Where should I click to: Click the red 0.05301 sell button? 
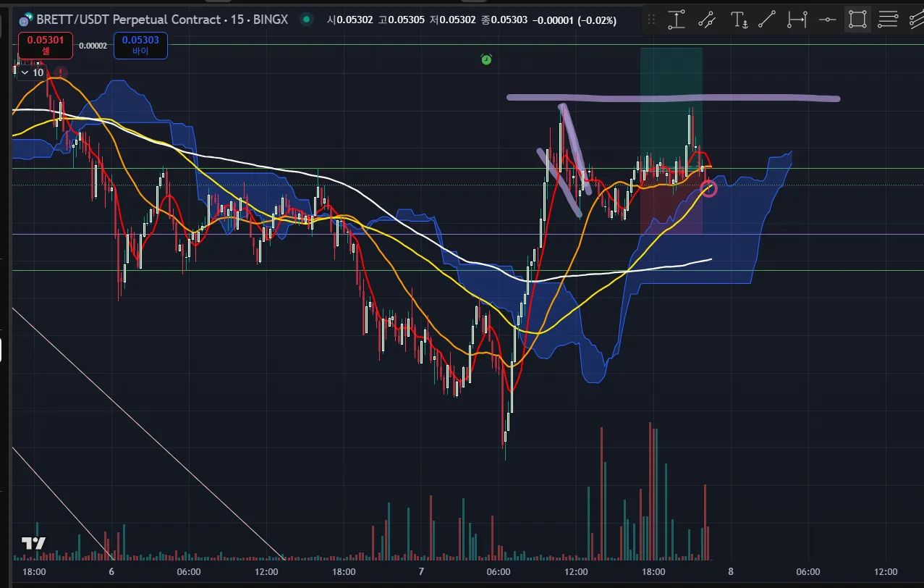(x=45, y=46)
